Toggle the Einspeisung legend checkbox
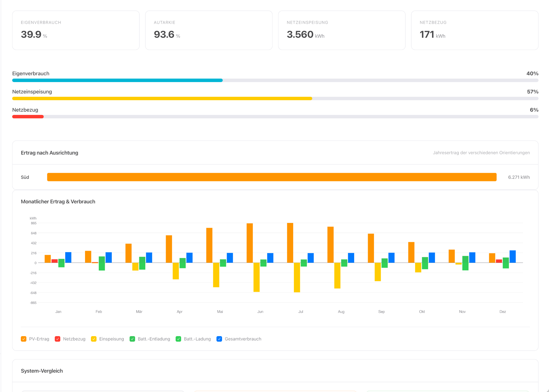The height and width of the screenshot is (392, 549). [x=94, y=339]
